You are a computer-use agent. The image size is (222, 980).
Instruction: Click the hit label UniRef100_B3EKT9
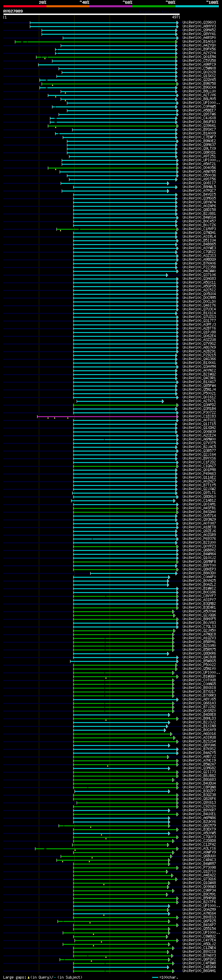[x=199, y=829]
